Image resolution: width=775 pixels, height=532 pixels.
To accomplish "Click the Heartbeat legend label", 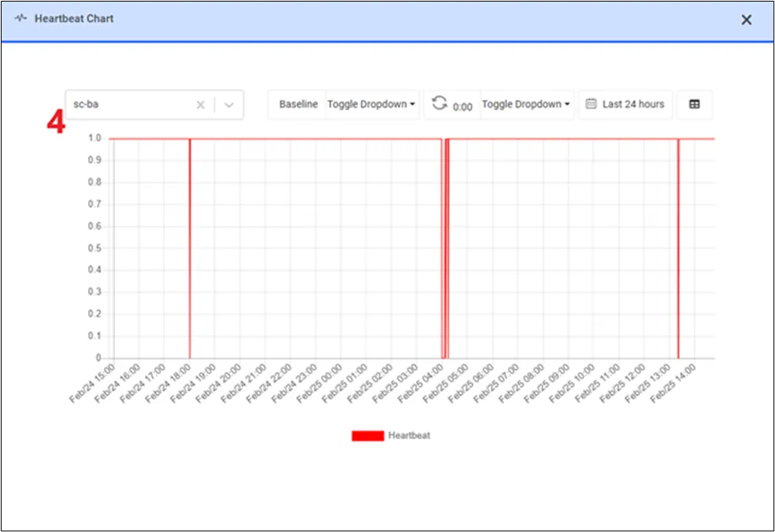I will (409, 436).
